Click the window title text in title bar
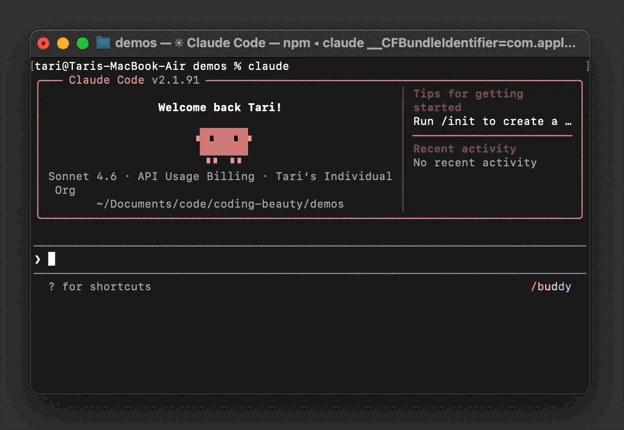This screenshot has width=624, height=430. pos(345,43)
